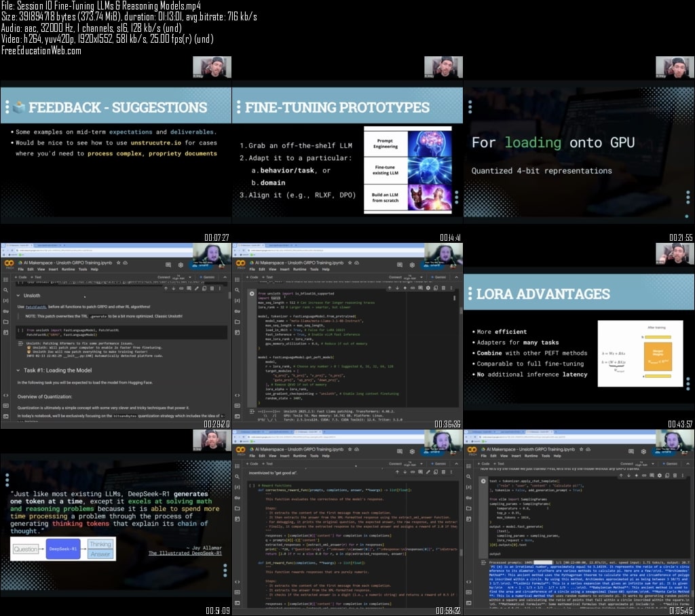Collapse the Task #1 Loading the Model section

tap(18, 370)
